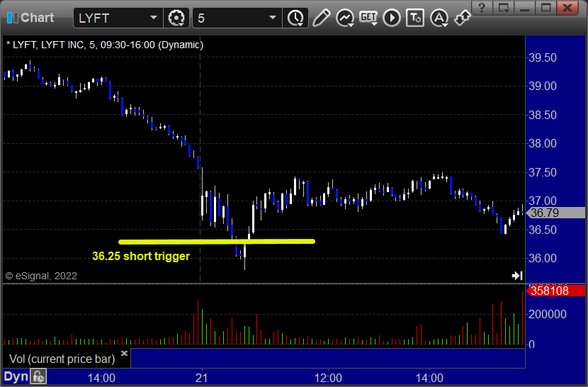Close the Vol study pane
Image resolution: width=588 pixels, height=387 pixels.
pyautogui.click(x=125, y=353)
